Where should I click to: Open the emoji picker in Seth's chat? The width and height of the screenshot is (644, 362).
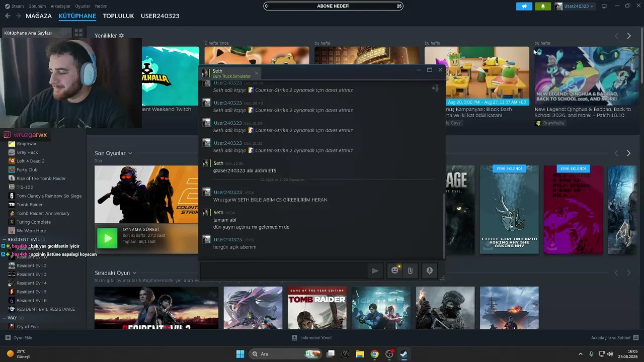[395, 270]
